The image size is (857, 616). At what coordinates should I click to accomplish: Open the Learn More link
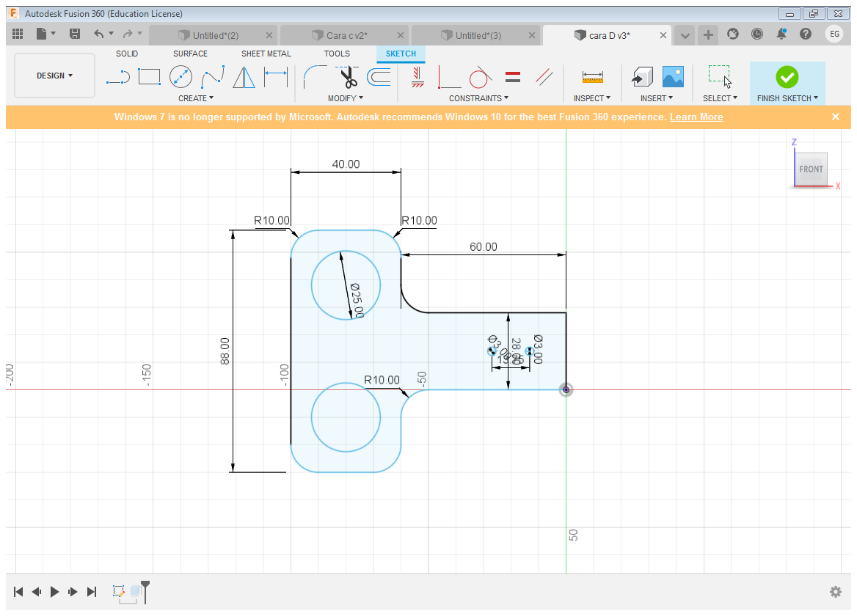click(696, 117)
